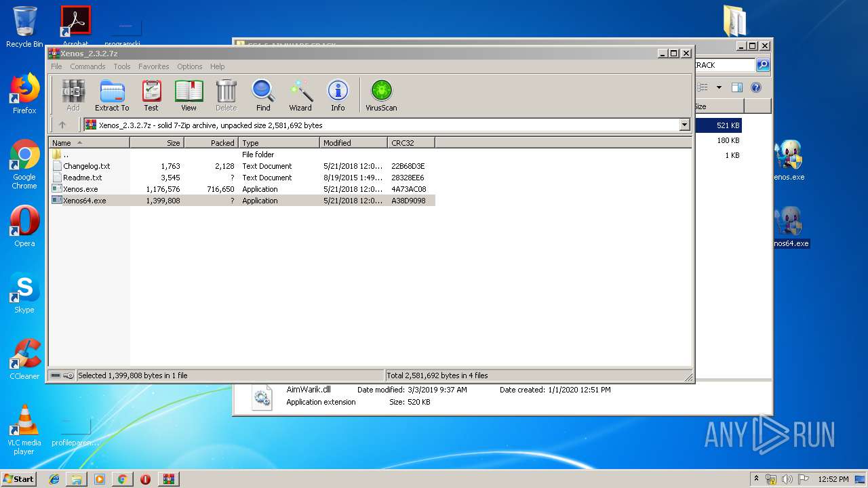Screen dimensions: 868x488
Task: Open VLC media player desktop shortcut
Action: (x=24, y=430)
